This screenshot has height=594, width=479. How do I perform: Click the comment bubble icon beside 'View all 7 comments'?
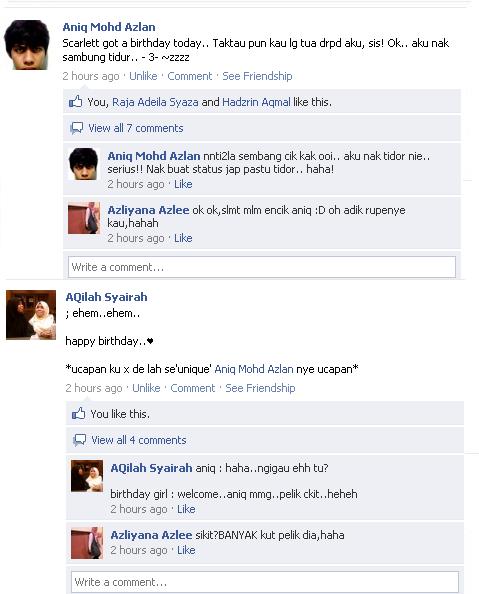click(x=76, y=128)
